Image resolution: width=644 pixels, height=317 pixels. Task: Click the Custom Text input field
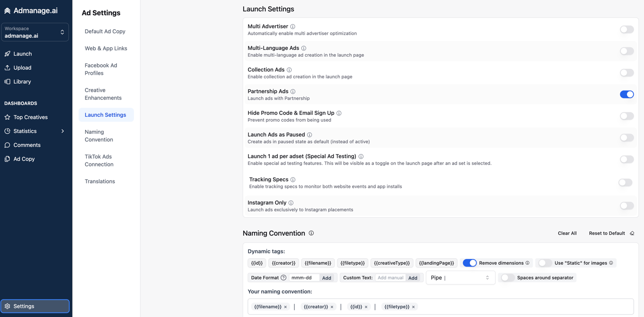pos(390,278)
